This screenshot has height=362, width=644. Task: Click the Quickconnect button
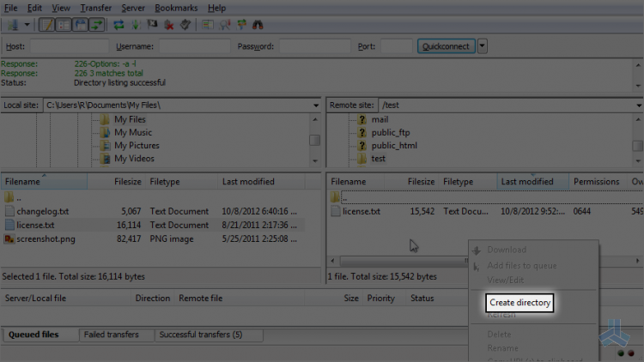point(446,46)
